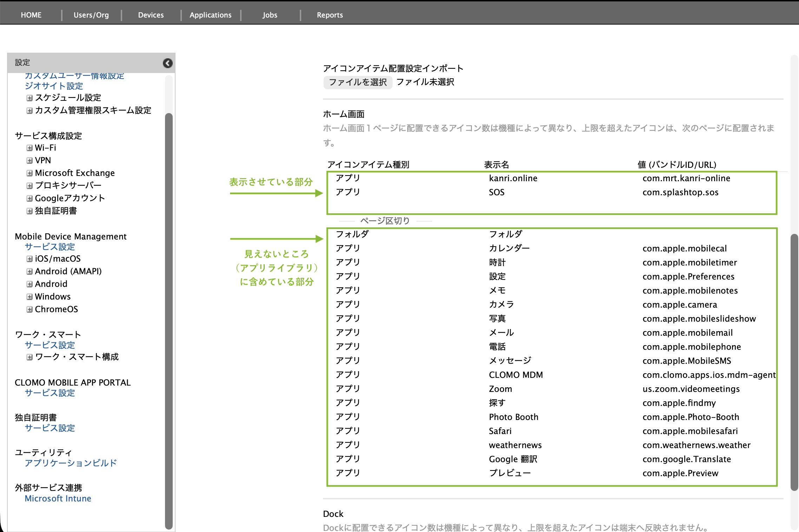Image resolution: width=799 pixels, height=532 pixels.
Task: Open the Devices menu
Action: tap(151, 15)
